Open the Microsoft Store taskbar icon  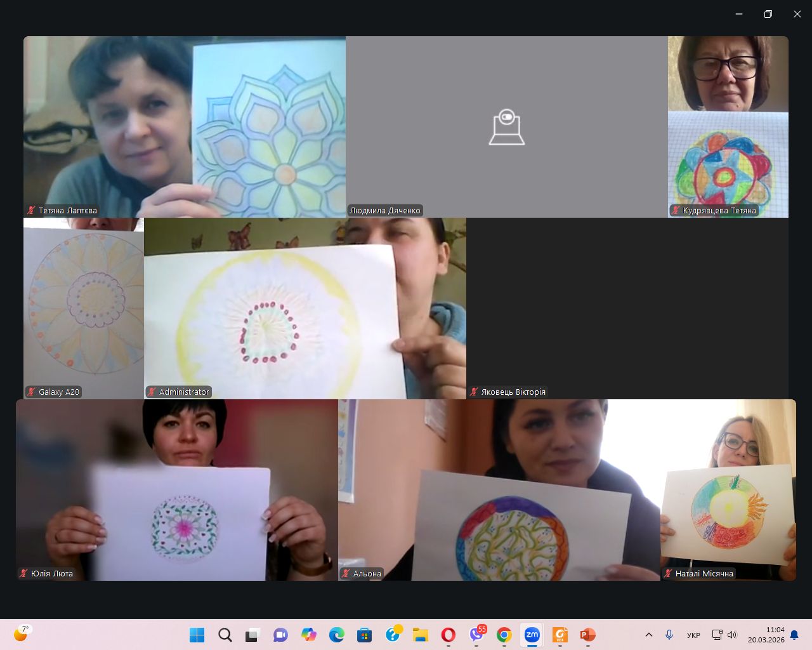coord(364,635)
